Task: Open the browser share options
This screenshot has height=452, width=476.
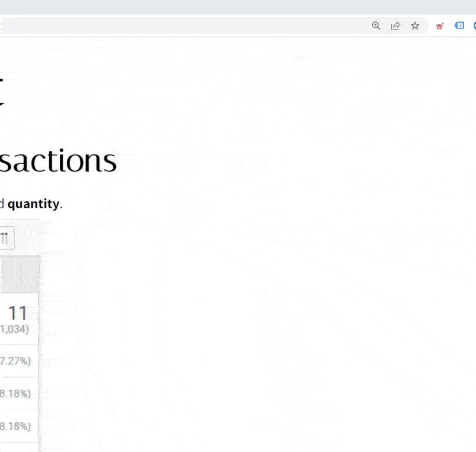Action: [x=395, y=26]
